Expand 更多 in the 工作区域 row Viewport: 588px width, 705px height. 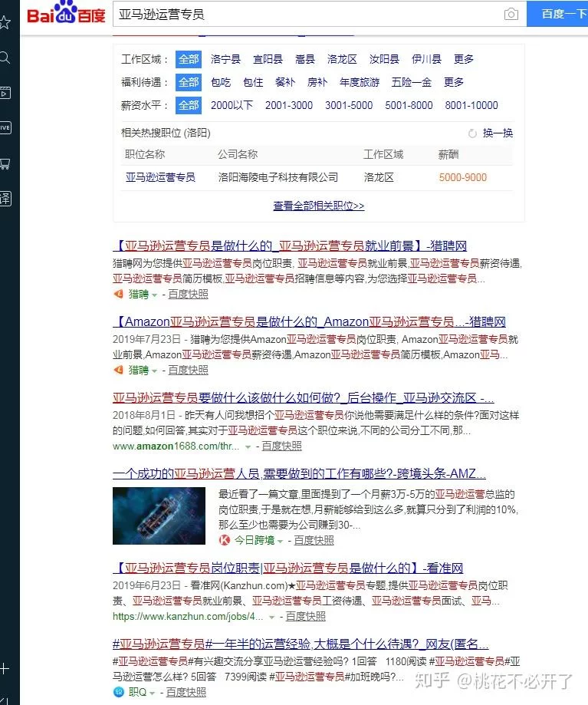[464, 59]
